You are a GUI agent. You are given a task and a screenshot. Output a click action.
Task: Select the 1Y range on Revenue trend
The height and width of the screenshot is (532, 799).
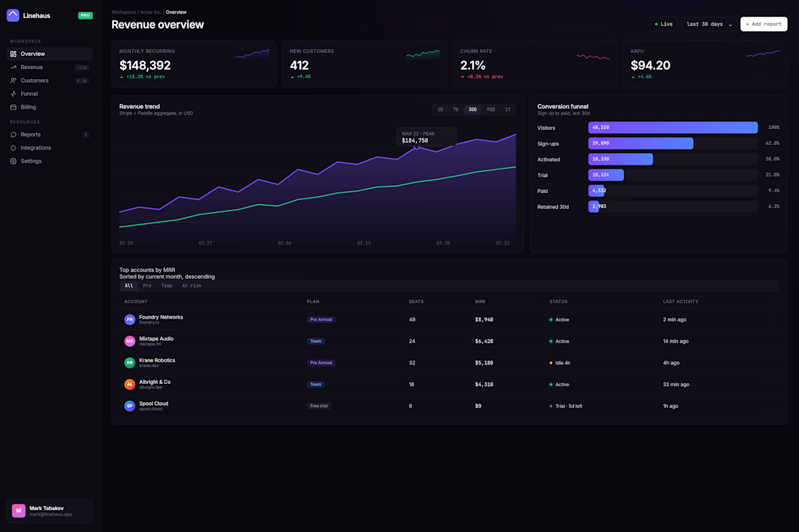coord(508,110)
